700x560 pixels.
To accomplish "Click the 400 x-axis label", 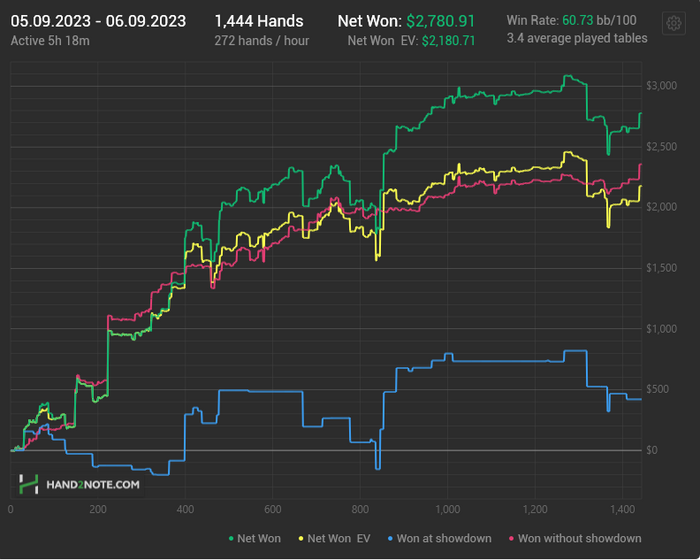I will (x=185, y=510).
